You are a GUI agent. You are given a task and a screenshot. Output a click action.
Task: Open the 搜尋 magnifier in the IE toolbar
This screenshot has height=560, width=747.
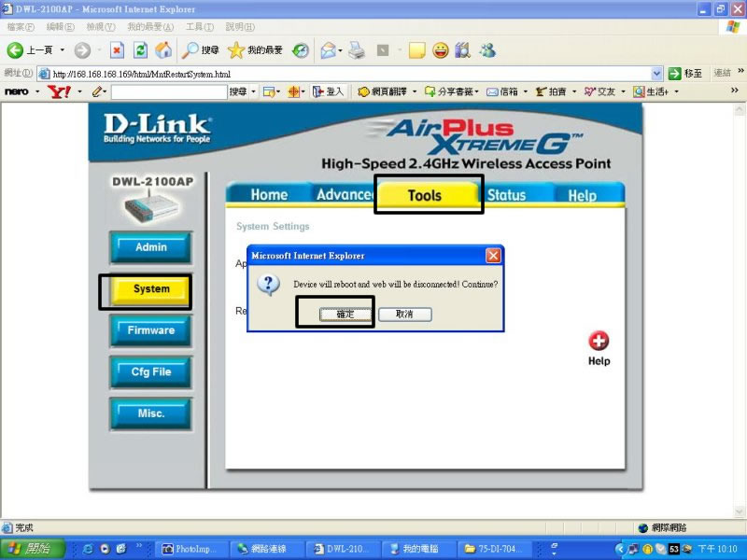[200, 50]
